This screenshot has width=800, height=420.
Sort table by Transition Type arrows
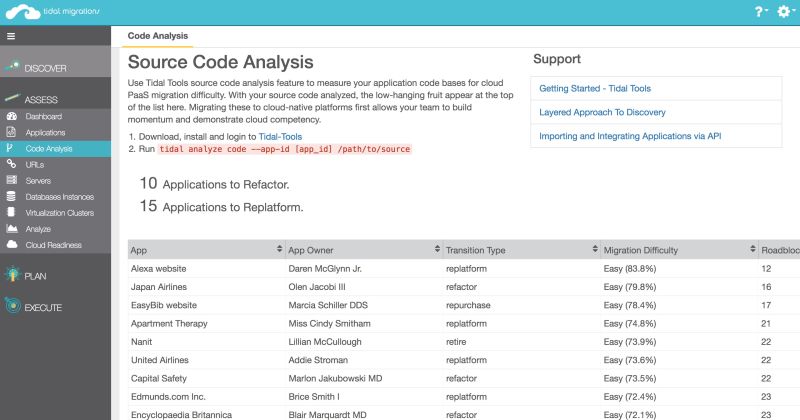pyautogui.click(x=595, y=249)
